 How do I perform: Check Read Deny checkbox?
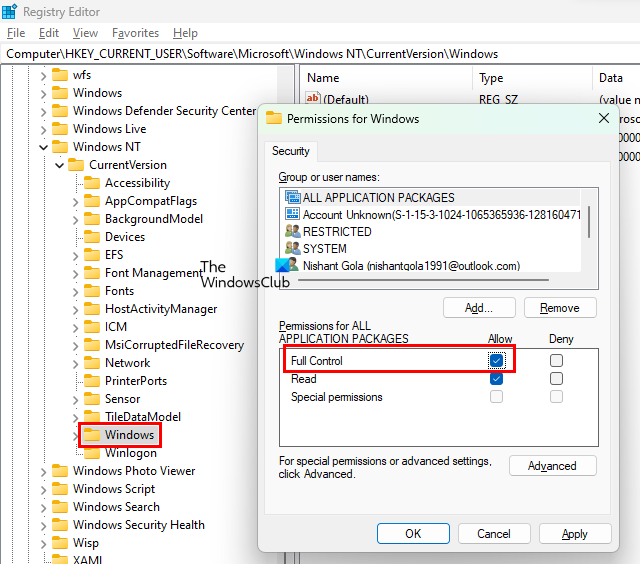[x=556, y=379]
